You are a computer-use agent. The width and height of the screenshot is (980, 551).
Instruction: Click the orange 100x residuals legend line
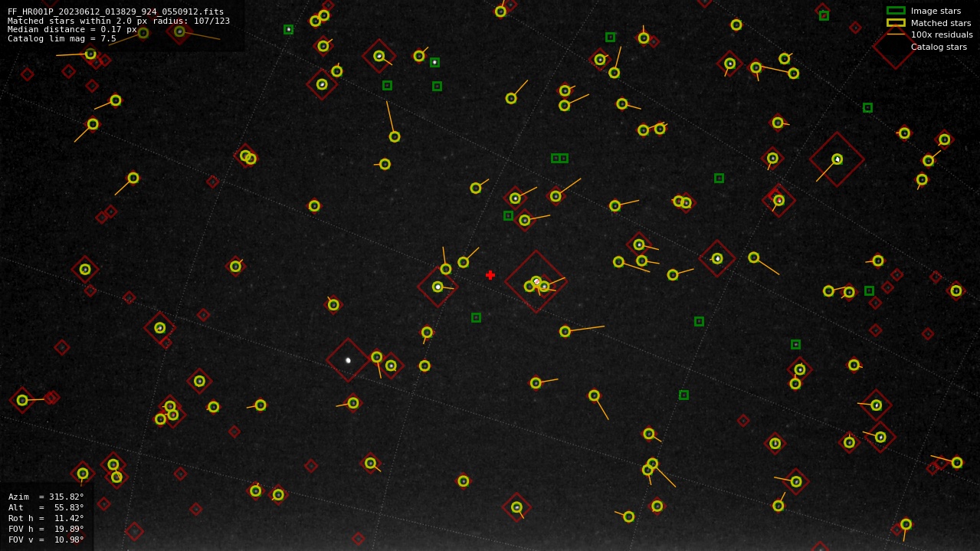pyautogui.click(x=896, y=34)
